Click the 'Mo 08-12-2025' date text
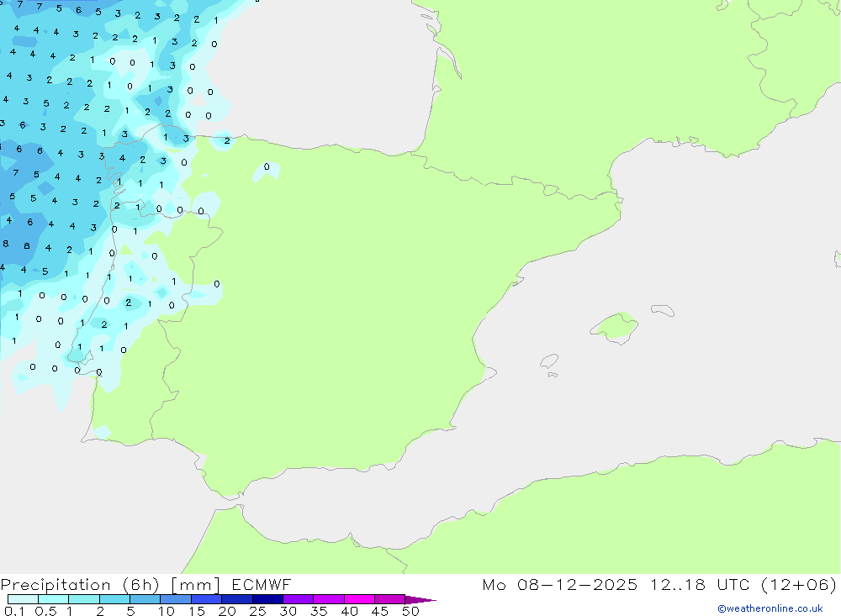Screen dimensions: 841x616 click(x=560, y=584)
